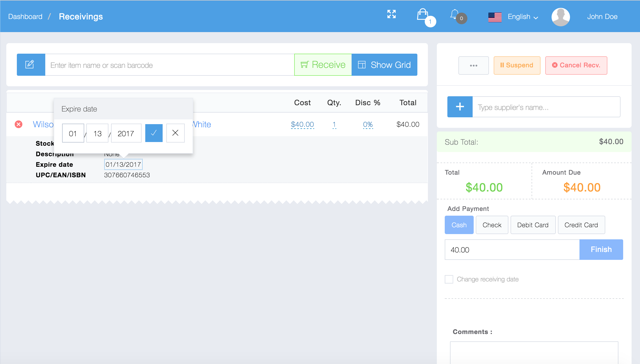Select Debit Card payment option

click(x=533, y=225)
